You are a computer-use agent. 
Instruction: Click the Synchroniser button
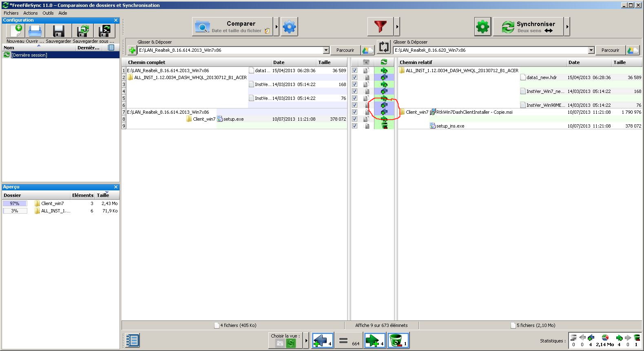pos(528,27)
